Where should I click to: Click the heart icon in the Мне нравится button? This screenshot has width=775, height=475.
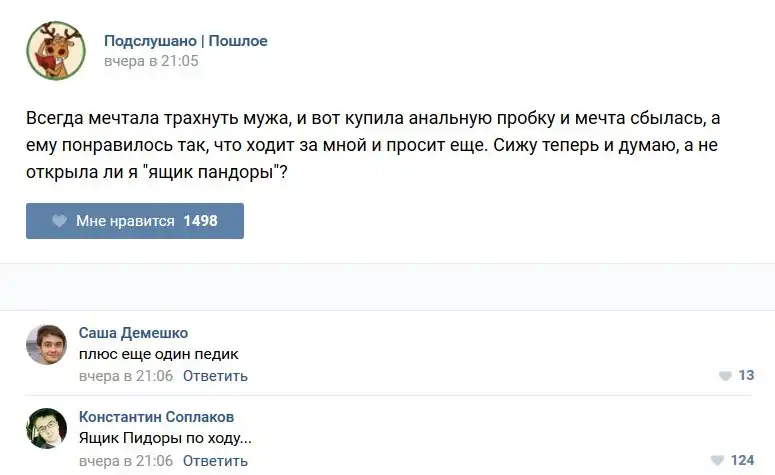59,221
